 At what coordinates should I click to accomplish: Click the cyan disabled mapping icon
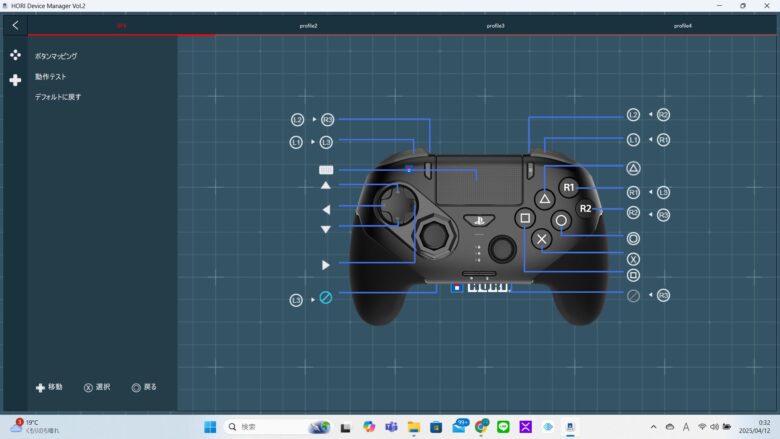326,298
